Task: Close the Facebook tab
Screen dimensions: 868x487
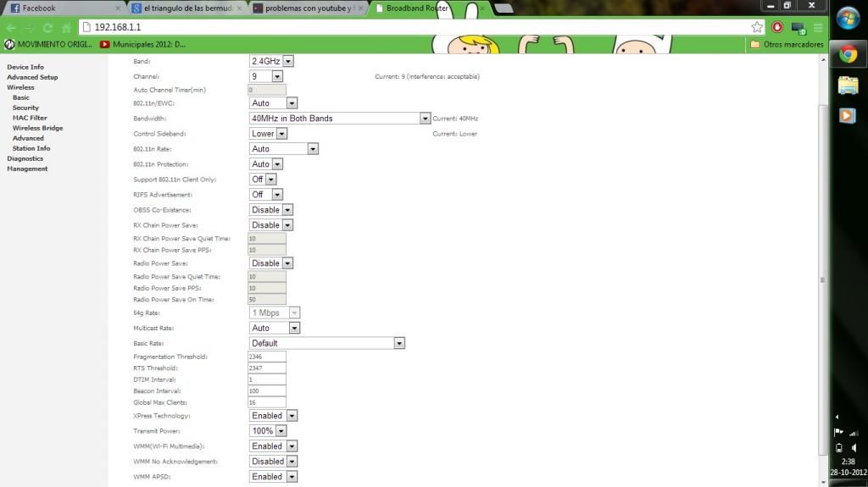Action: point(118,8)
